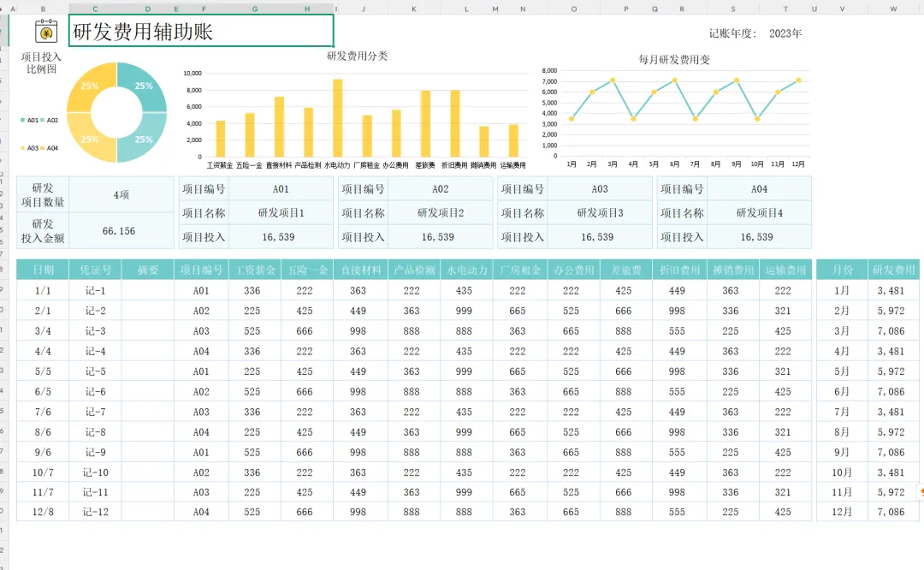
Task: Select the 研发项目3 project name cell
Action: click(600, 213)
